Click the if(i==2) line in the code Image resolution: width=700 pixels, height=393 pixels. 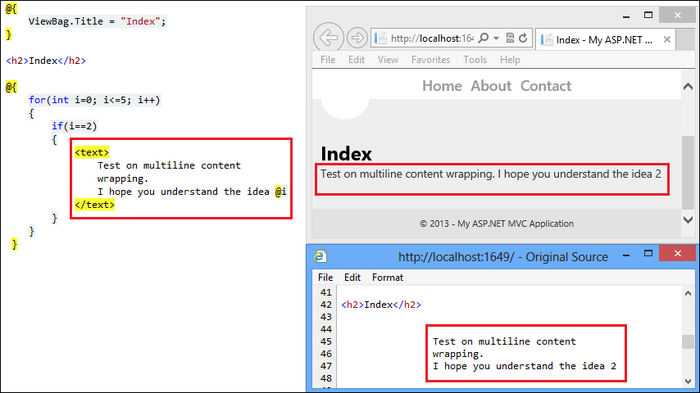(x=74, y=126)
